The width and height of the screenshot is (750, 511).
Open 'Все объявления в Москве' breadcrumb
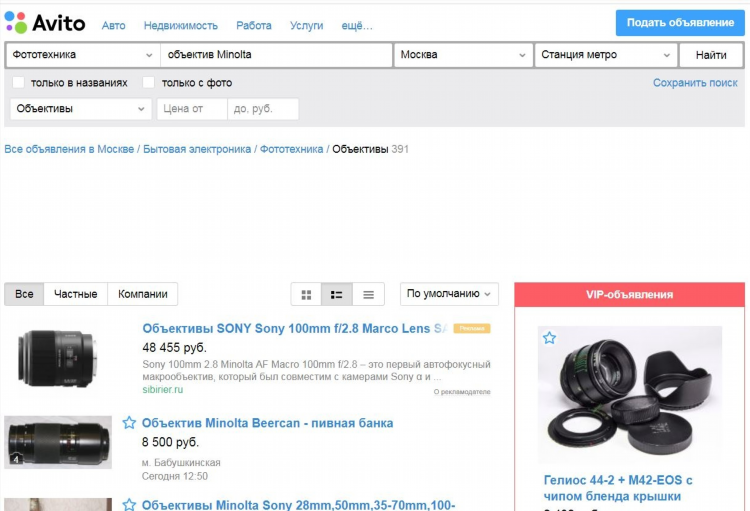click(x=69, y=149)
